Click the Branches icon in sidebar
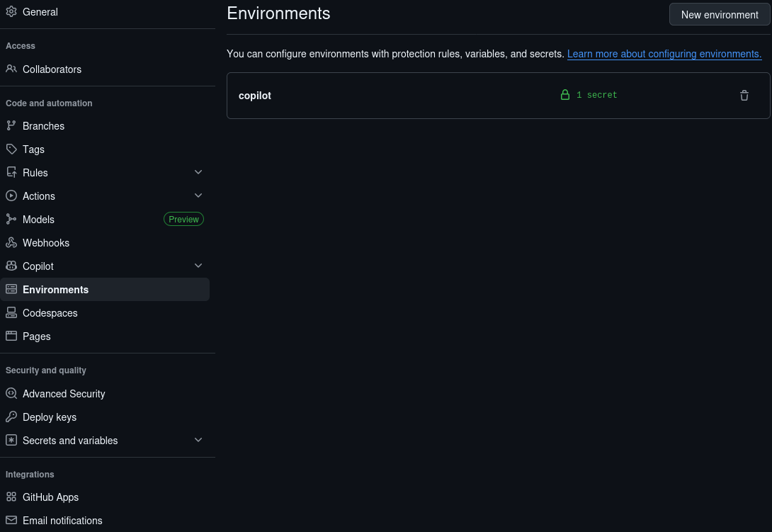772x532 pixels. point(11,126)
